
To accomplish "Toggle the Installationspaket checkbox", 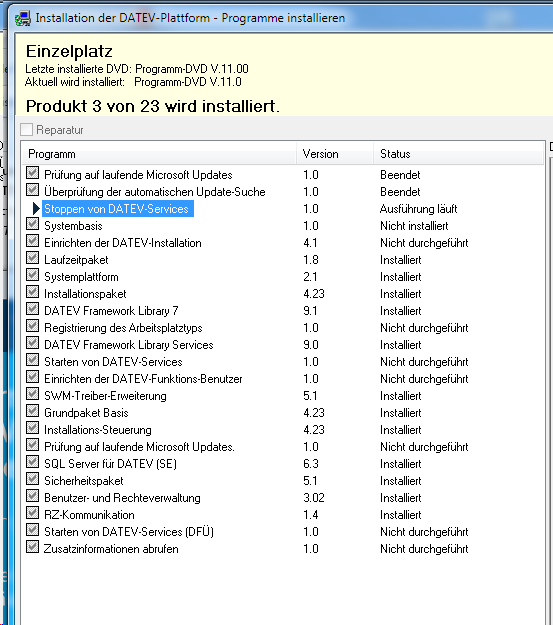I will click(33, 293).
